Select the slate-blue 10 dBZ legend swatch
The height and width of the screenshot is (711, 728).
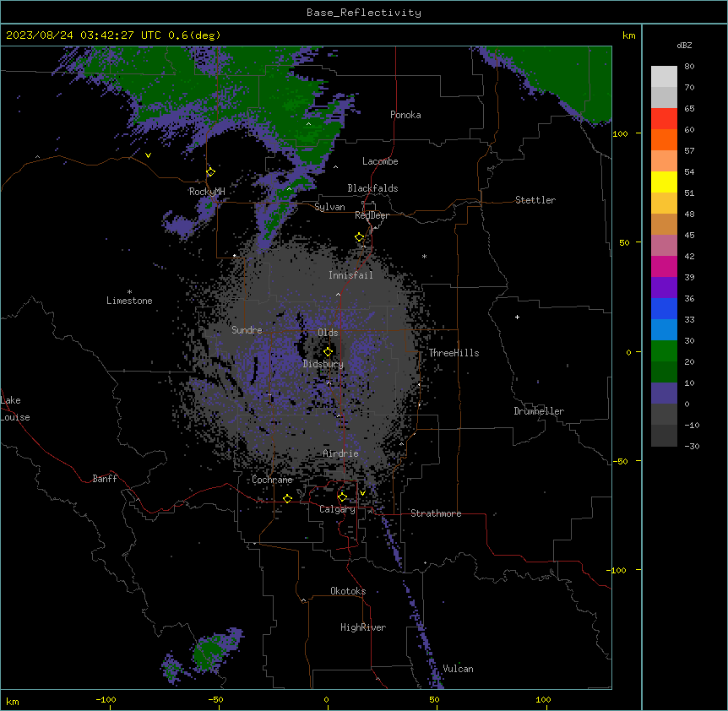pyautogui.click(x=664, y=393)
